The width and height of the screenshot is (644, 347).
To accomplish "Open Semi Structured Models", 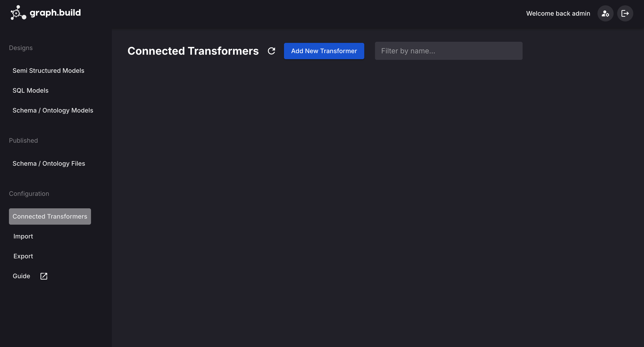I will click(x=48, y=71).
